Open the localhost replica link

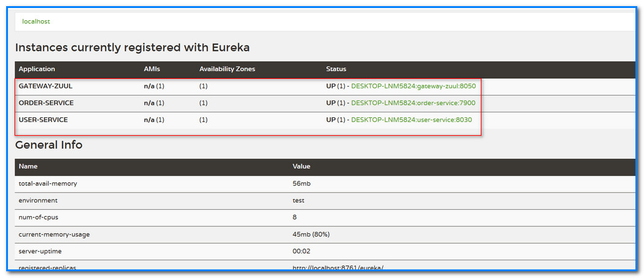pos(36,21)
